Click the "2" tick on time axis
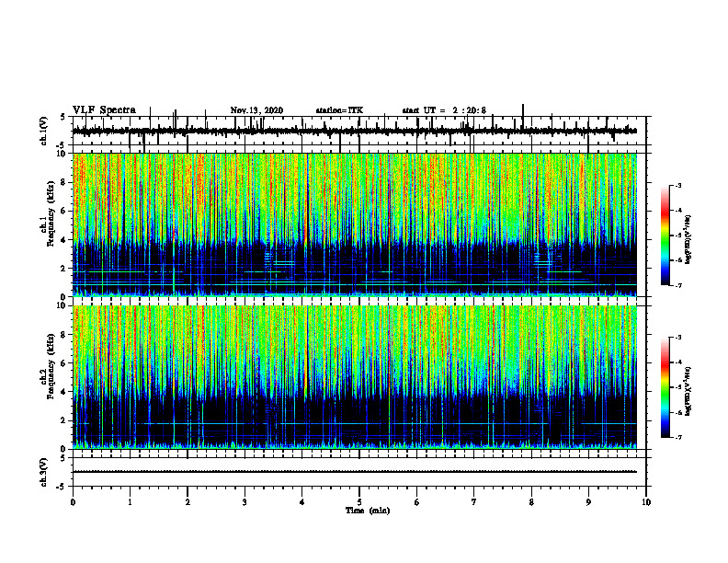This screenshot has height=563, width=728. click(x=188, y=502)
